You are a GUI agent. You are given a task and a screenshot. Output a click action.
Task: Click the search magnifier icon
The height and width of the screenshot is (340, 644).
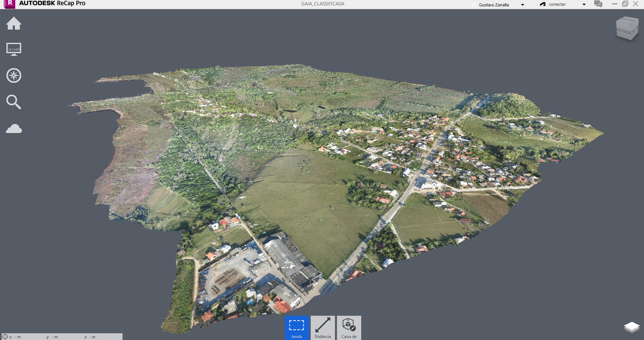pos(14,102)
